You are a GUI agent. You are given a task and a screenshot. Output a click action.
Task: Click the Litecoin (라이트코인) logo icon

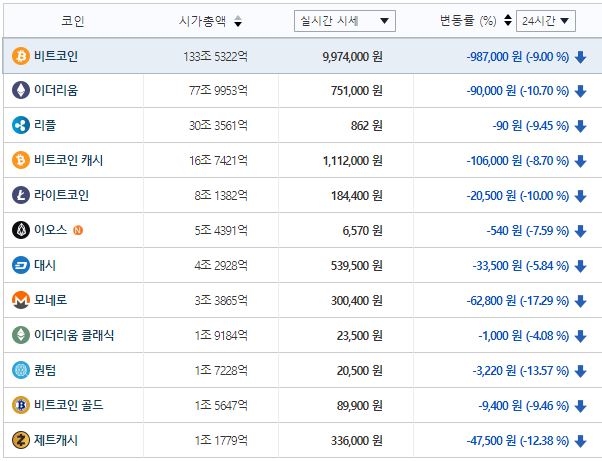(x=20, y=195)
